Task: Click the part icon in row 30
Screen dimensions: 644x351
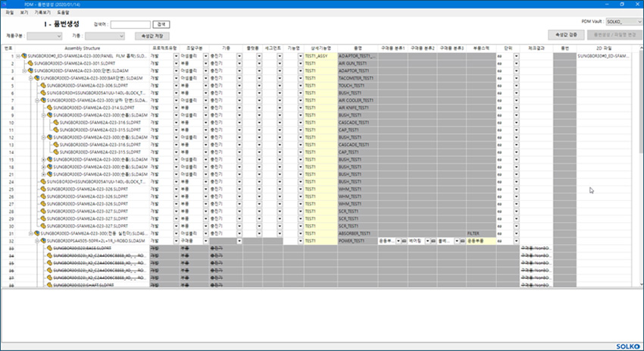Action: [x=43, y=226]
